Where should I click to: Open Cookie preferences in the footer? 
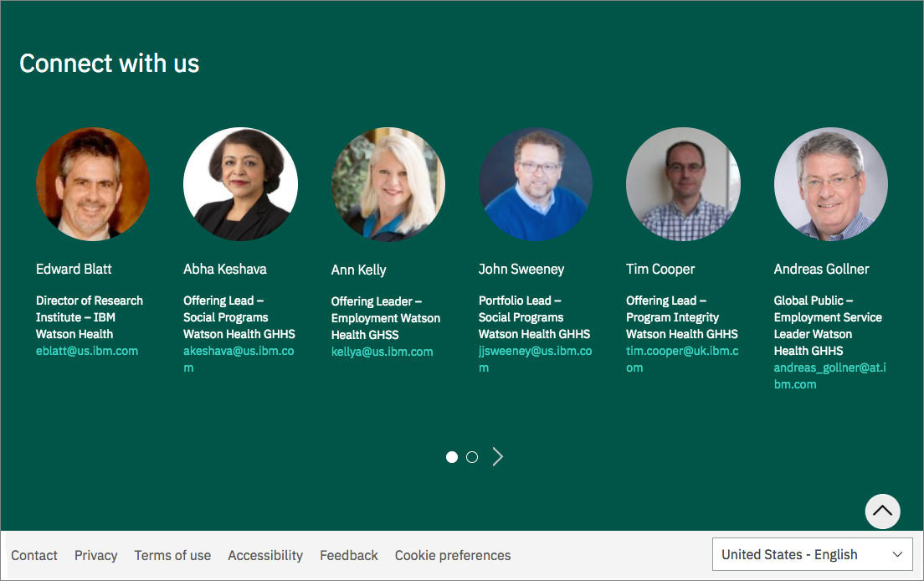453,555
